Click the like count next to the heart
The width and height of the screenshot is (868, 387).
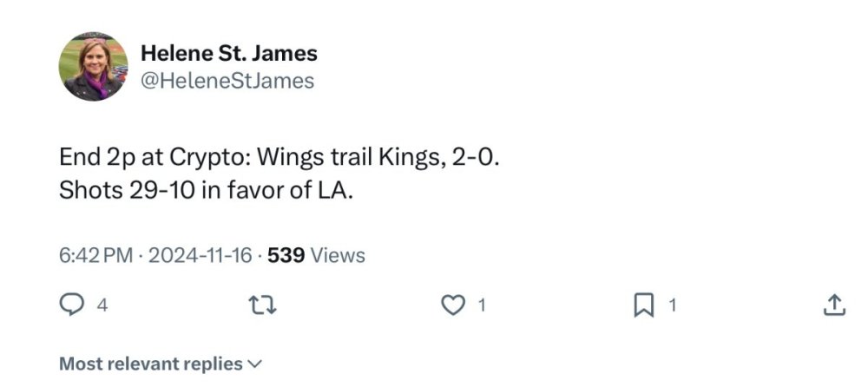tap(482, 305)
